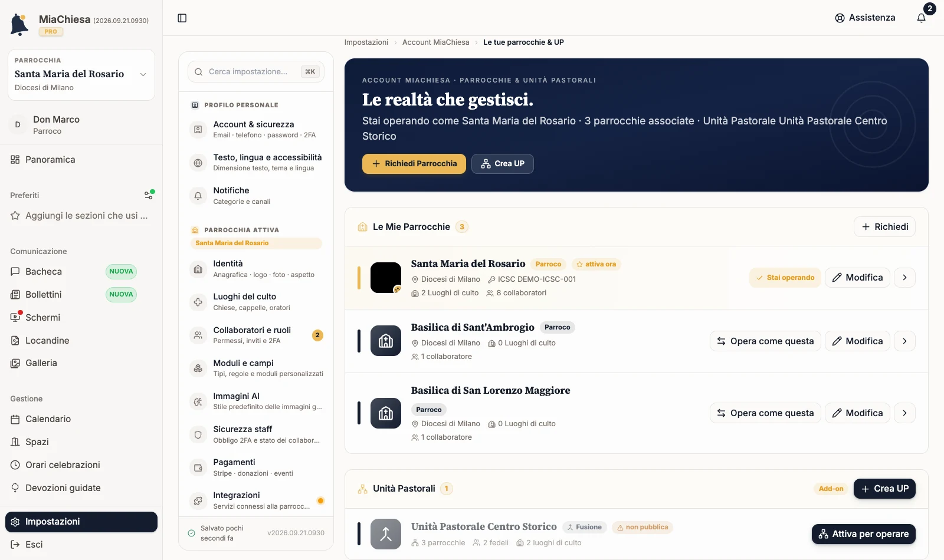Click the non pubblica badge
944x560 pixels.
point(643,528)
